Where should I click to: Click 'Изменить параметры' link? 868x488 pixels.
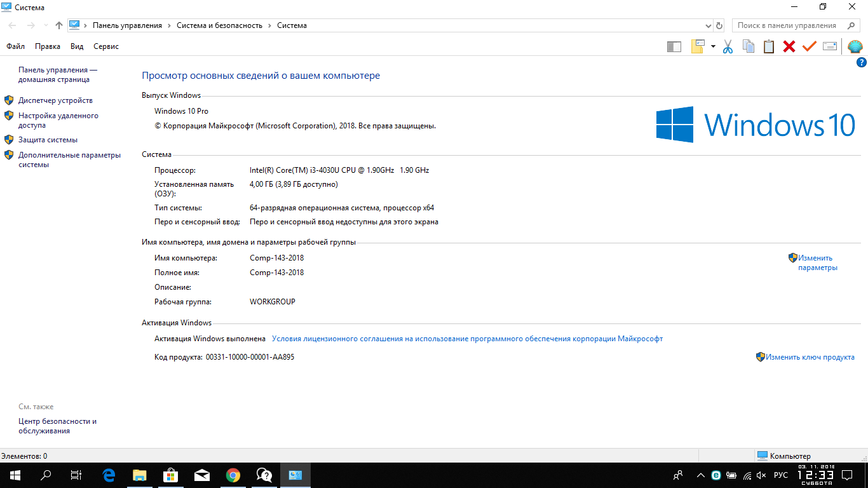pyautogui.click(x=818, y=262)
